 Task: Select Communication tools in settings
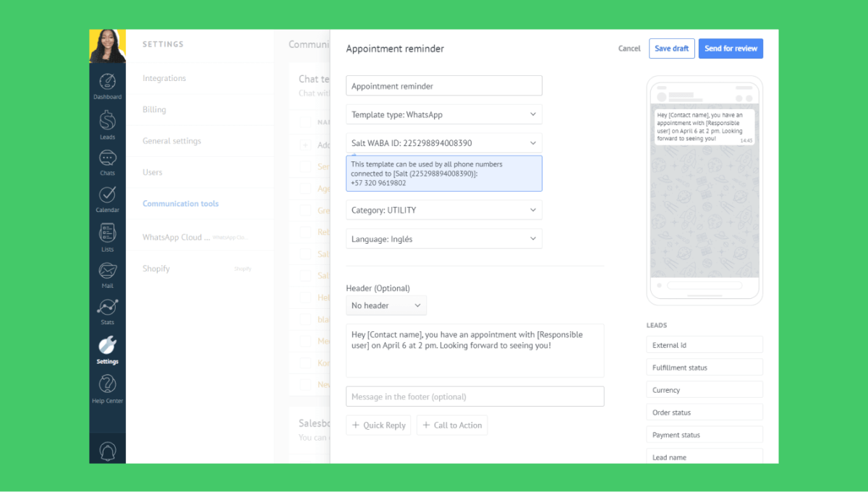point(180,204)
